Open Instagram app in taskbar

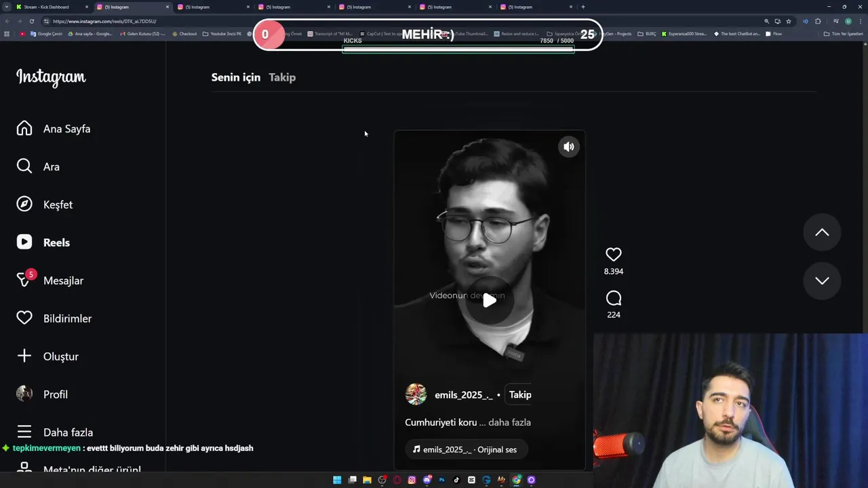pos(412,480)
